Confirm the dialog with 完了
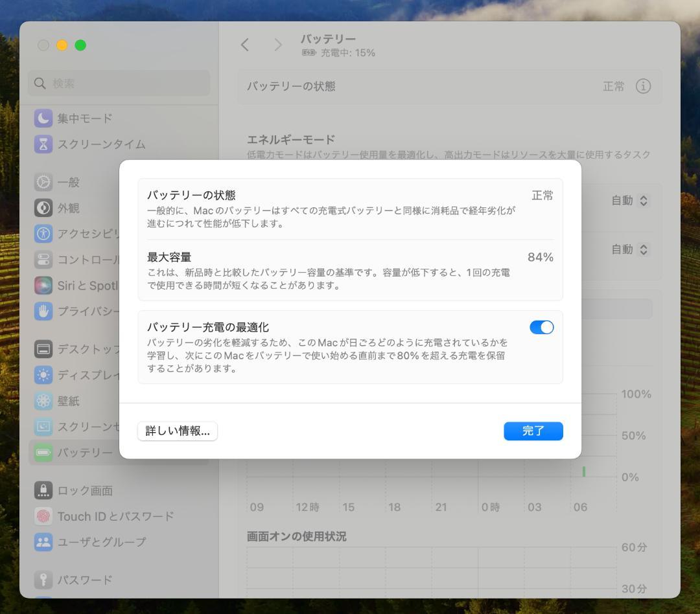This screenshot has height=614, width=700. 533,431
